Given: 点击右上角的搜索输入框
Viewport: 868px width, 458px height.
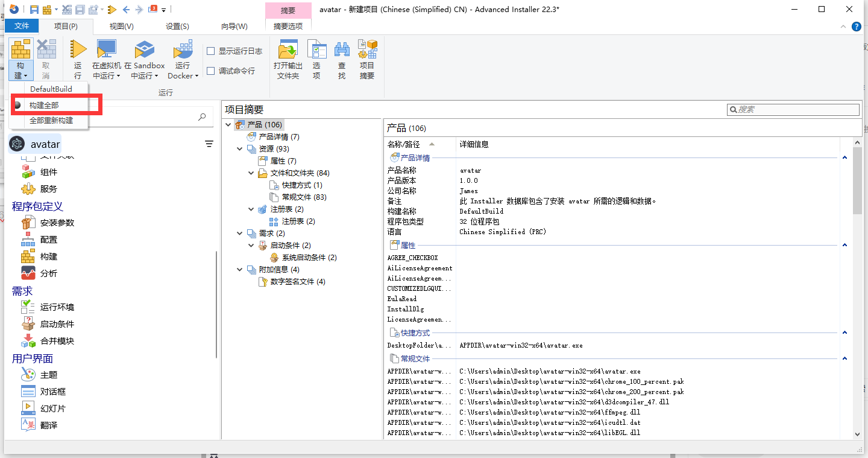Looking at the screenshot, I should tap(793, 109).
